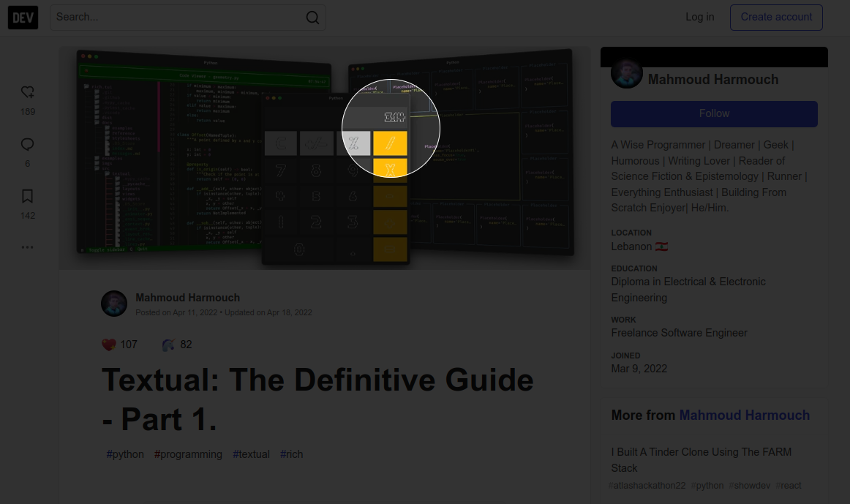Click the author avatar beside the byline

click(114, 304)
